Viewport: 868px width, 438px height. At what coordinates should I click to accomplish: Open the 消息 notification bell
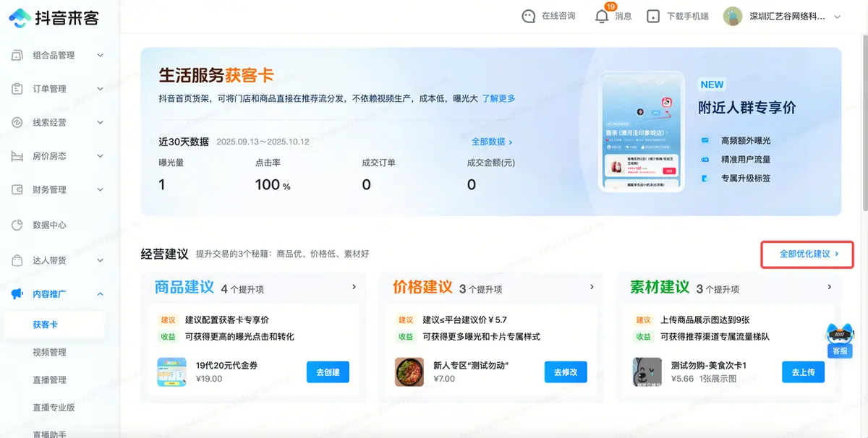tap(602, 17)
